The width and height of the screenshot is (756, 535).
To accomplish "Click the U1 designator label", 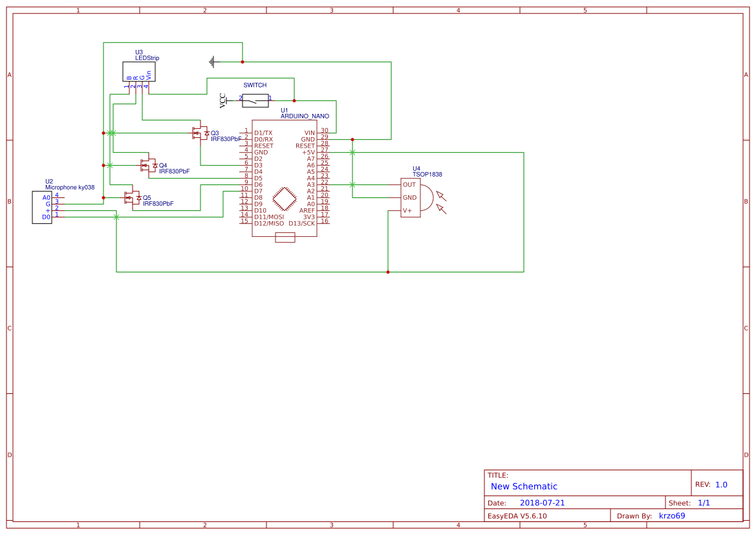I will tap(285, 111).
